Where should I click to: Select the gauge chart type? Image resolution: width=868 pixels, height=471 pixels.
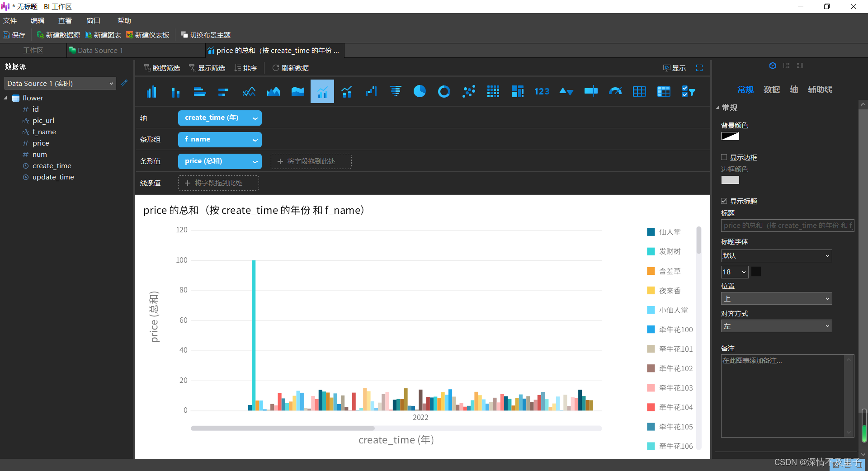[615, 92]
